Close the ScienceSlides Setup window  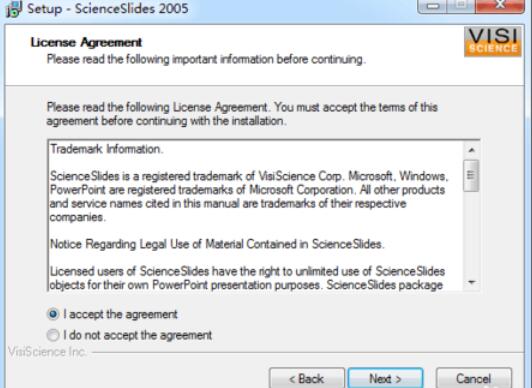tap(500, 6)
